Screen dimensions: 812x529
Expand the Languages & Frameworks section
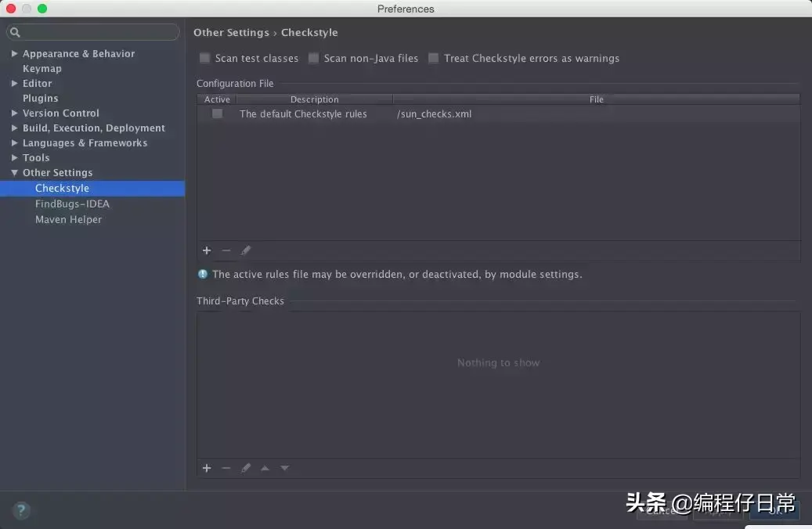[x=13, y=142]
